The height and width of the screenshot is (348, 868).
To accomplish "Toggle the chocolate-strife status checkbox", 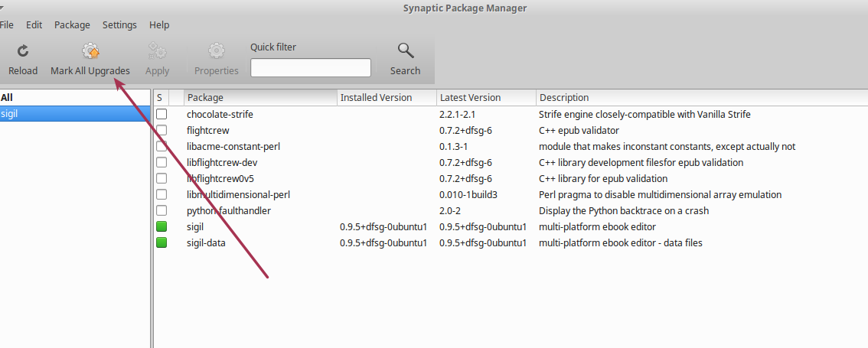I will (162, 115).
